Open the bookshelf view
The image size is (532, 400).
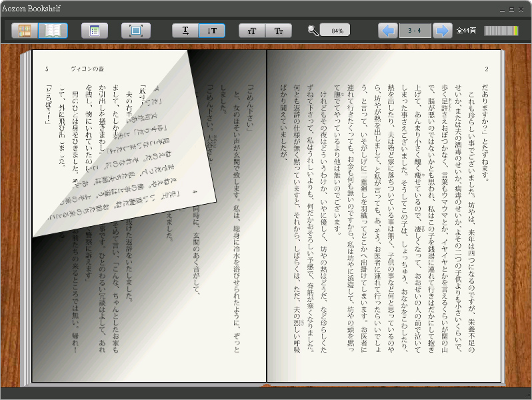(25, 31)
